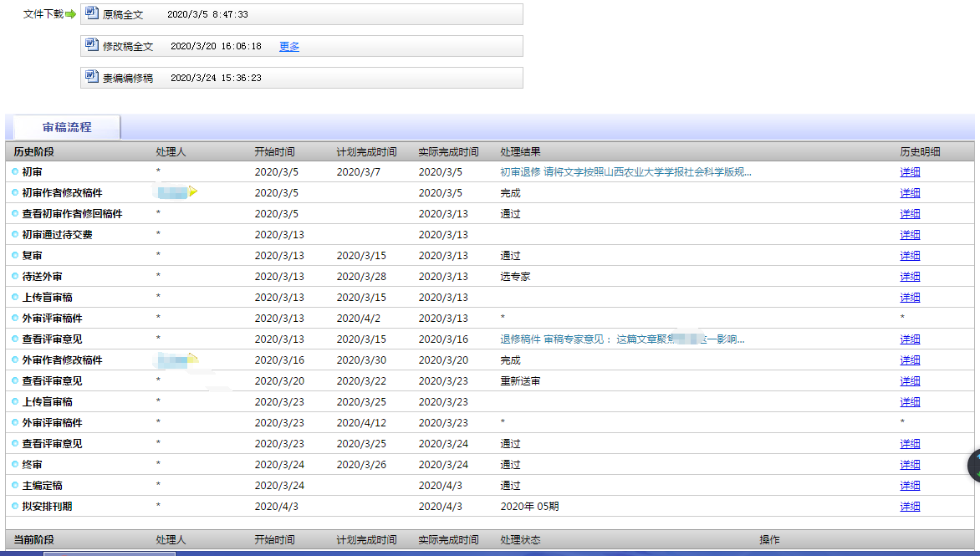Click the yellow flag in 外审作者修改稿件 row
The height and width of the screenshot is (556, 980).
[x=193, y=359]
